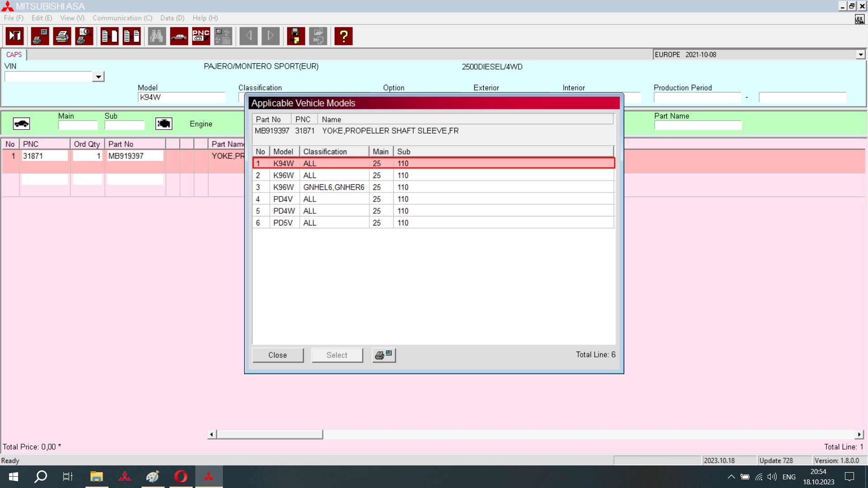Image resolution: width=868 pixels, height=488 pixels.
Task: Click the exit door toolbar icon
Action: click(x=15, y=36)
